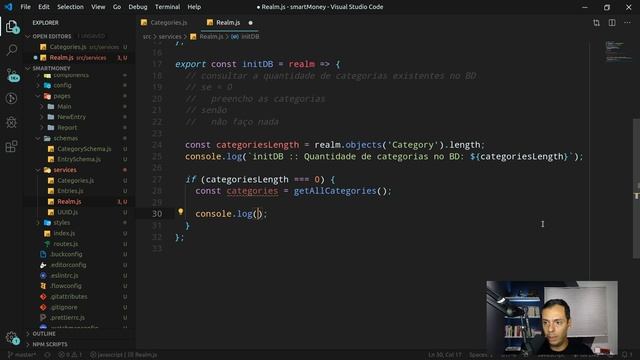Image resolution: width=640 pixels, height=360 pixels.
Task: Open the .prettierrc.js file
Action: pos(67,318)
